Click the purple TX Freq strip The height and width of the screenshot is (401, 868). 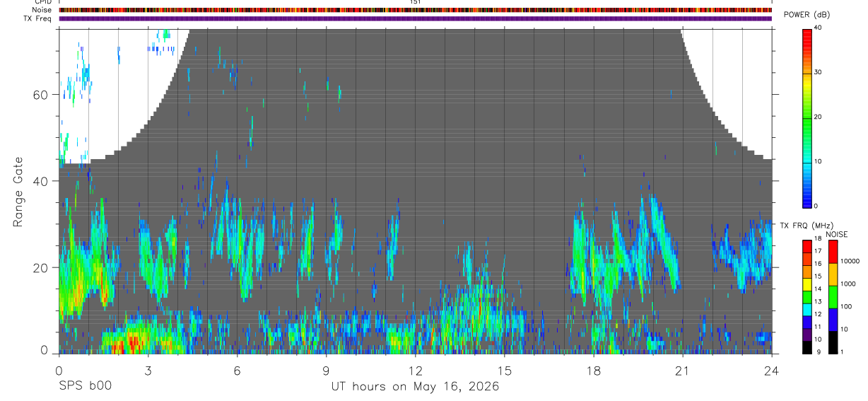(415, 18)
